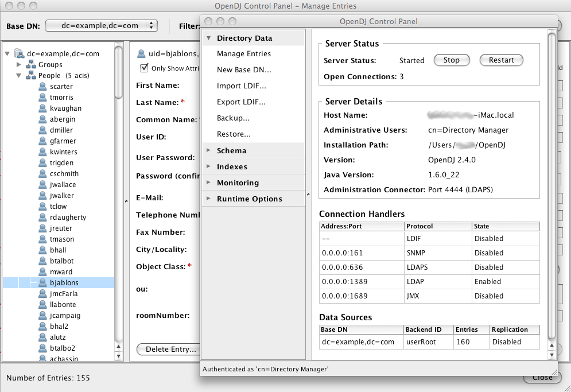The height and width of the screenshot is (392, 571).
Task: Select the bhal2 entry in tree
Action: 59,327
